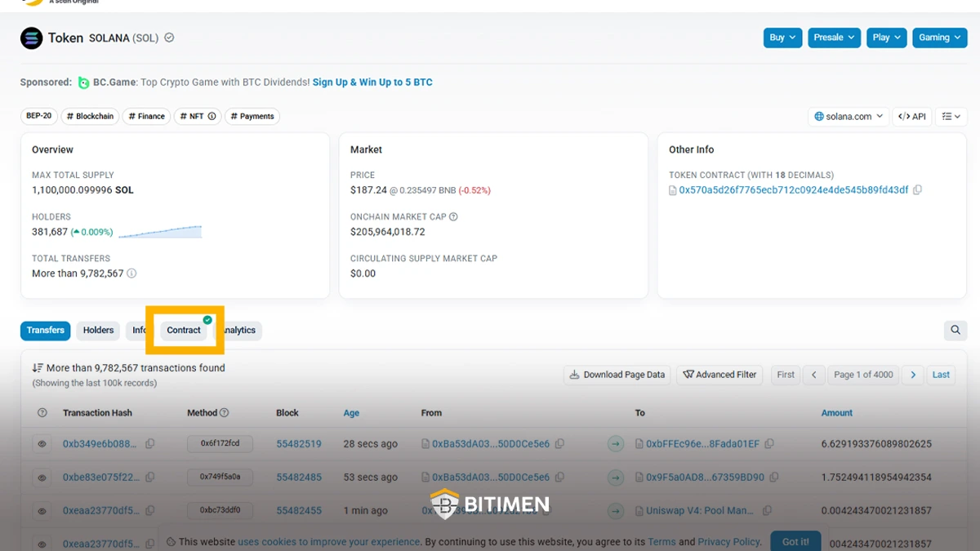
Task: Click the API button
Action: tap(912, 117)
